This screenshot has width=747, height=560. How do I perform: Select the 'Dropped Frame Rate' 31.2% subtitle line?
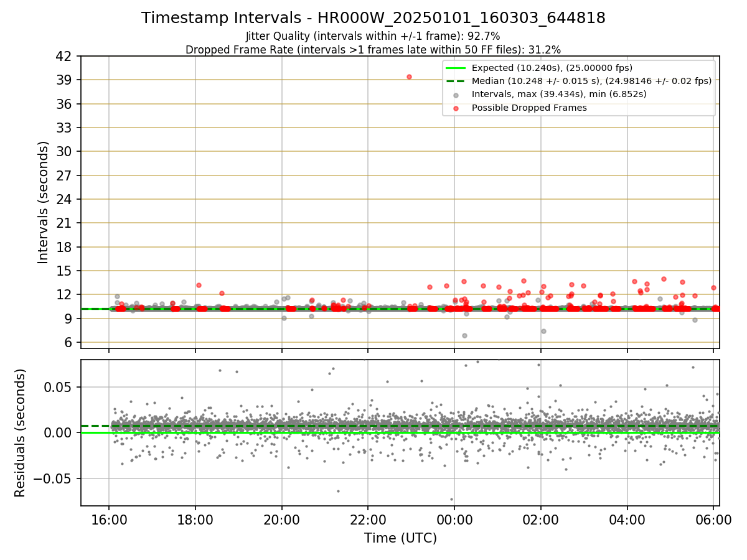374,50
